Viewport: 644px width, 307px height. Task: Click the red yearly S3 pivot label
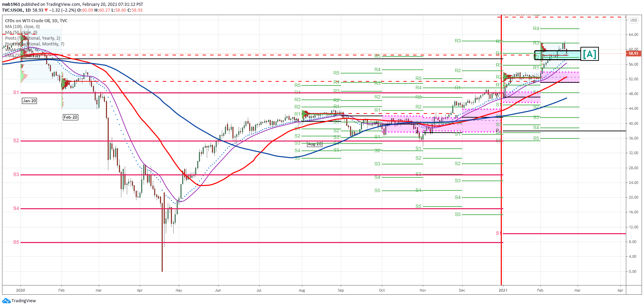tap(16, 174)
